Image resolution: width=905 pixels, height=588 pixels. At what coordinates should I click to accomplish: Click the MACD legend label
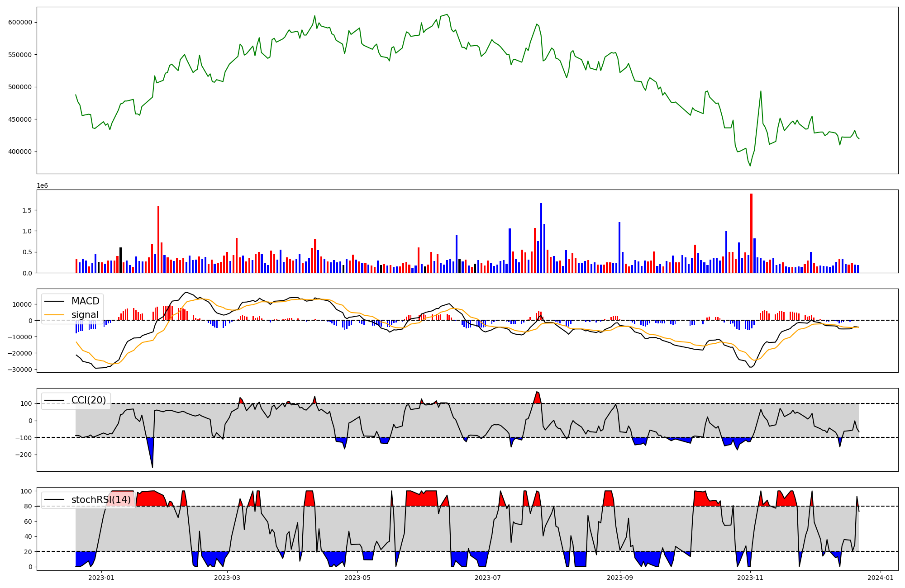pyautogui.click(x=85, y=301)
